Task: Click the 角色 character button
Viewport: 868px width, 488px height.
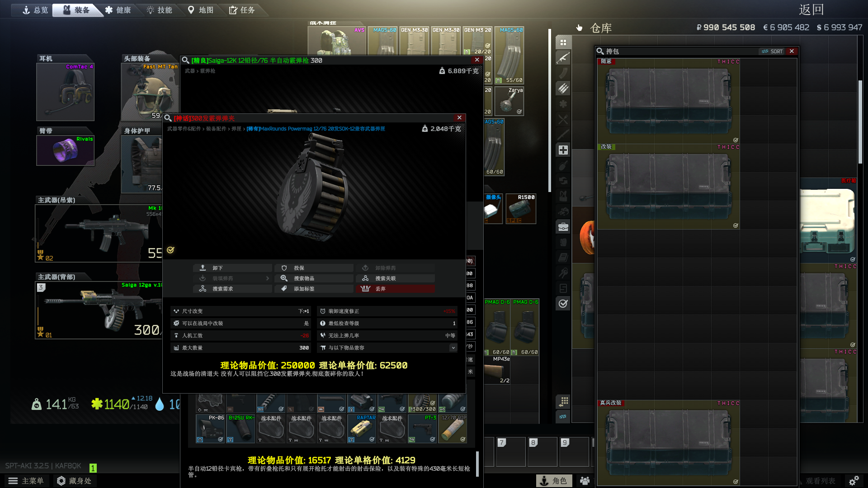Action: [554, 481]
